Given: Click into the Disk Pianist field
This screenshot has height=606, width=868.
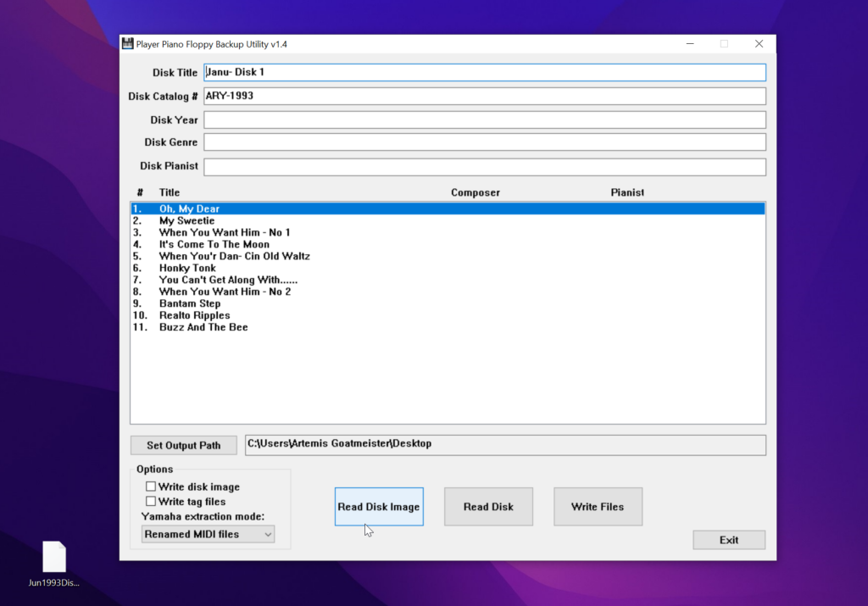Looking at the screenshot, I should [x=483, y=166].
